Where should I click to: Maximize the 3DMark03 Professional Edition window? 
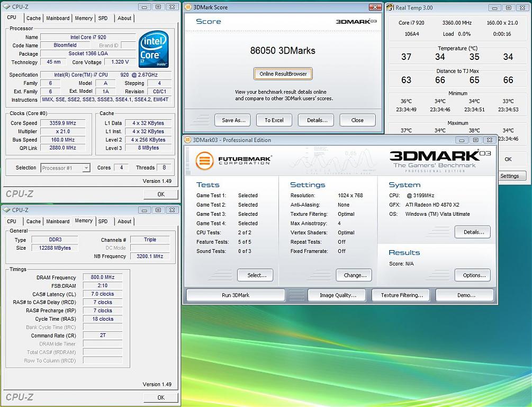coord(476,140)
